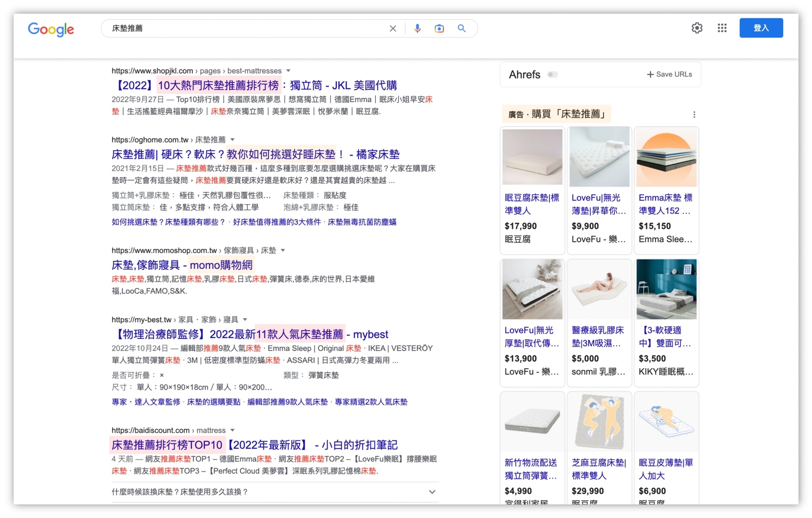Open Google search settings gear
This screenshot has width=812, height=518.
[697, 28]
